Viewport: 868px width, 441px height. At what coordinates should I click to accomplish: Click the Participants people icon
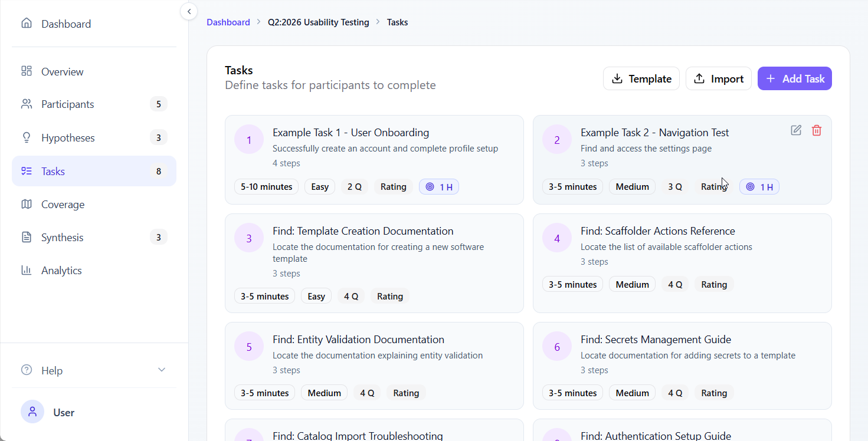coord(27,104)
